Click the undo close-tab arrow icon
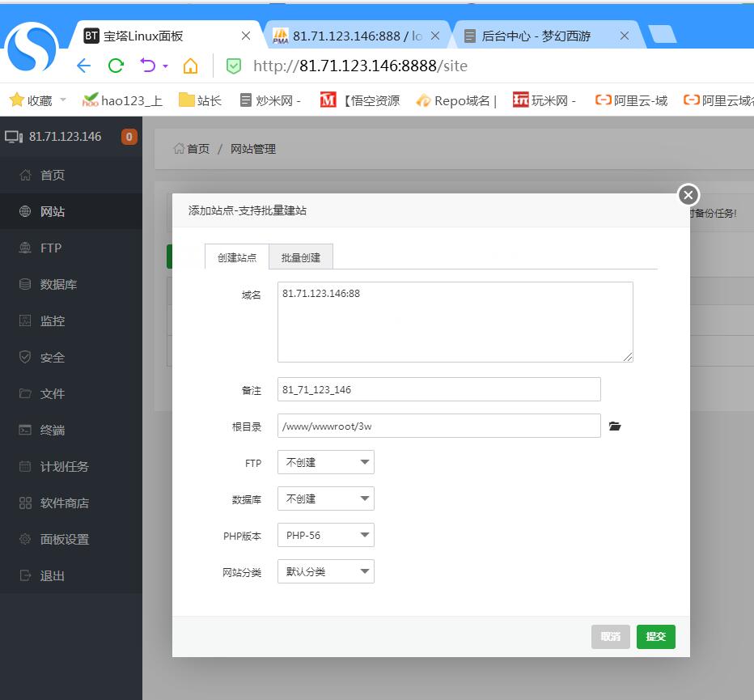 click(148, 66)
